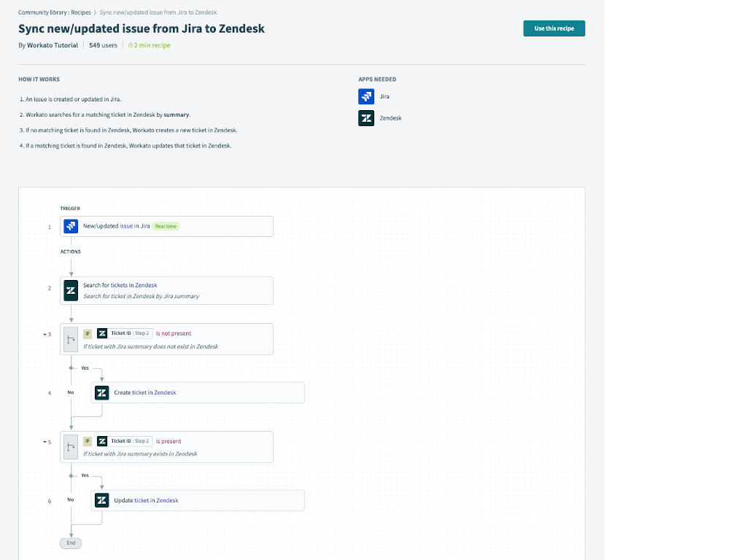
Task: Select the green IF badge in step 5
Action: coord(88,441)
